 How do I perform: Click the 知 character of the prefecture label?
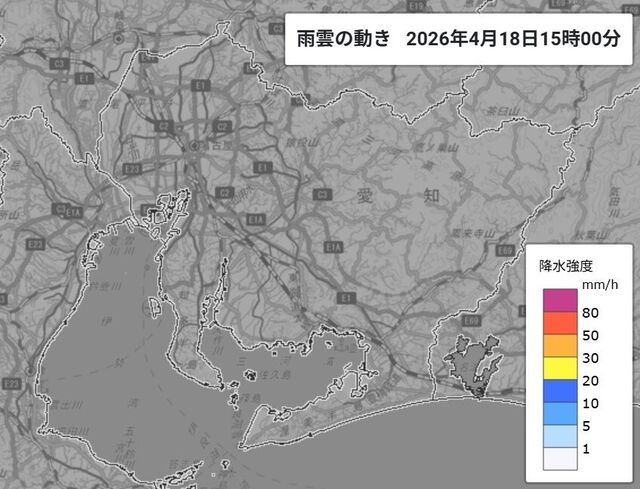click(432, 196)
